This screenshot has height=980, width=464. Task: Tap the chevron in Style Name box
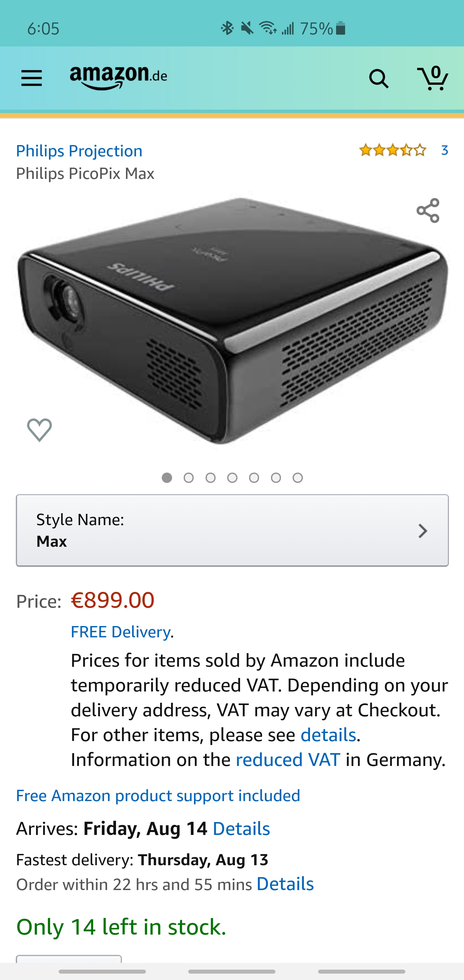pos(422,531)
